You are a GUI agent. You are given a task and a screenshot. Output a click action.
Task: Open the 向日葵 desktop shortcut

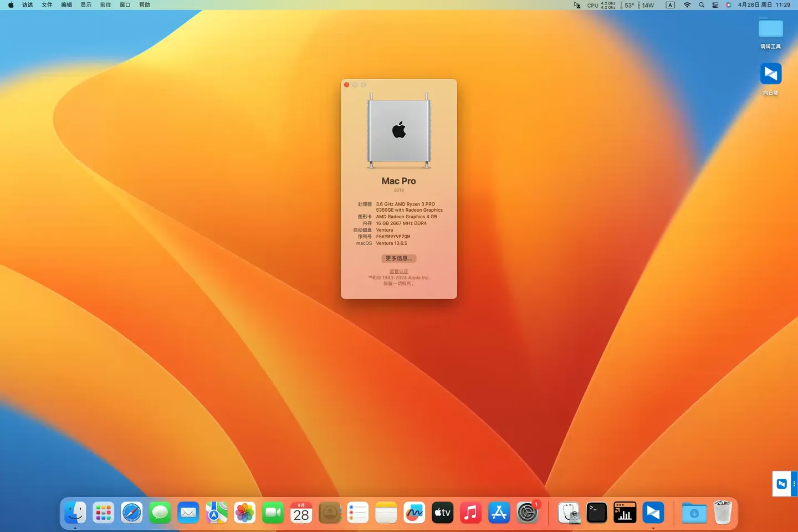[x=770, y=74]
